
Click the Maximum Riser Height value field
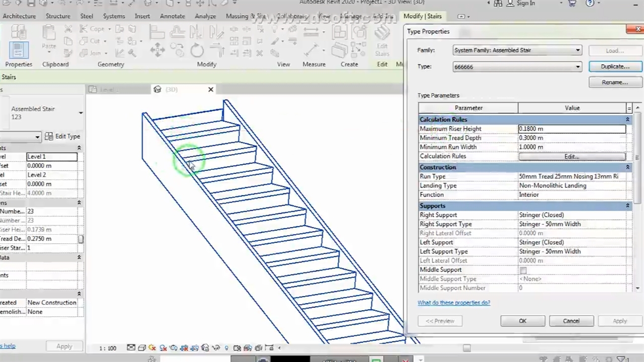coord(572,129)
